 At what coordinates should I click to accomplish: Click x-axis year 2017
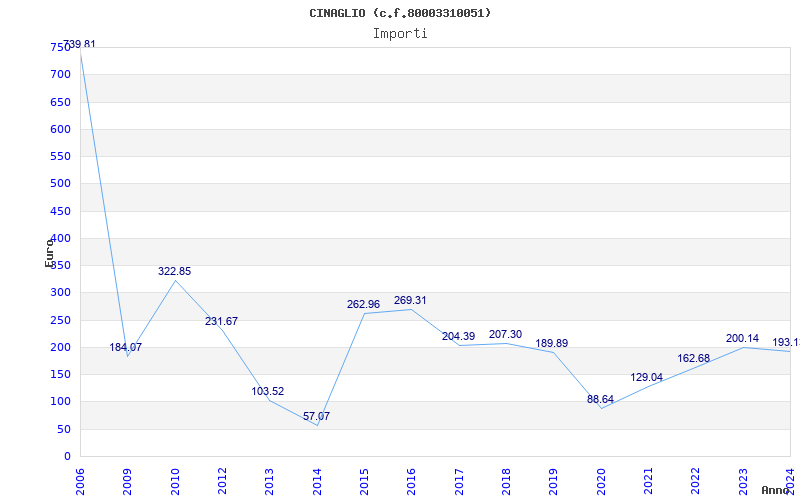459,481
